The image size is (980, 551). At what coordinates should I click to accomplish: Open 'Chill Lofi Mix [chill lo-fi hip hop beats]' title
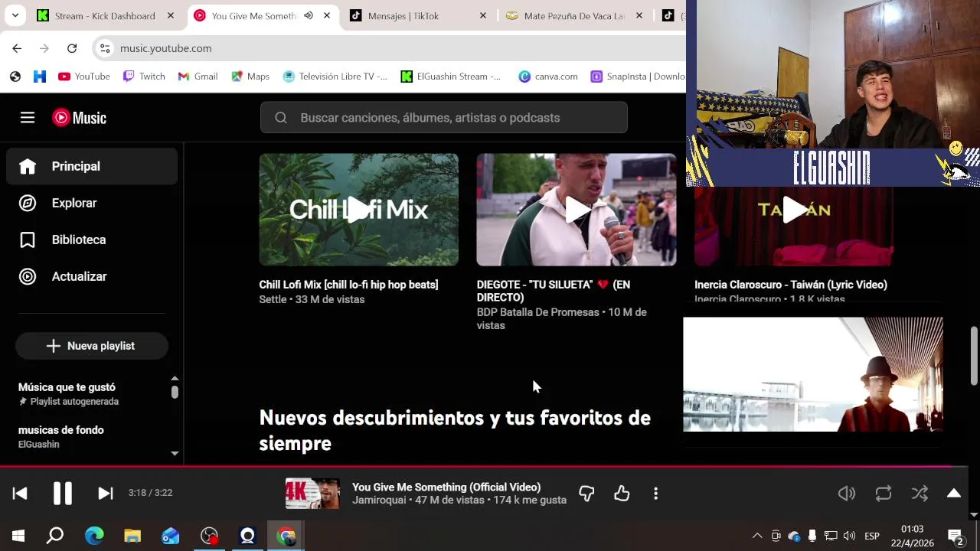pos(348,285)
